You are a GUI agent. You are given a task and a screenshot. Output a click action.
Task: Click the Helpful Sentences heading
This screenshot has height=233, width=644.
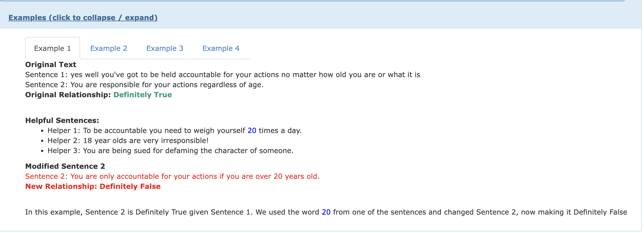coord(62,120)
